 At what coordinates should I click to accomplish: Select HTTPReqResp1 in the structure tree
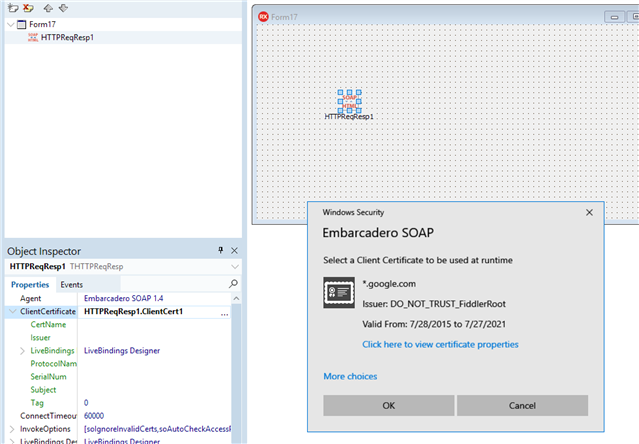(x=67, y=37)
